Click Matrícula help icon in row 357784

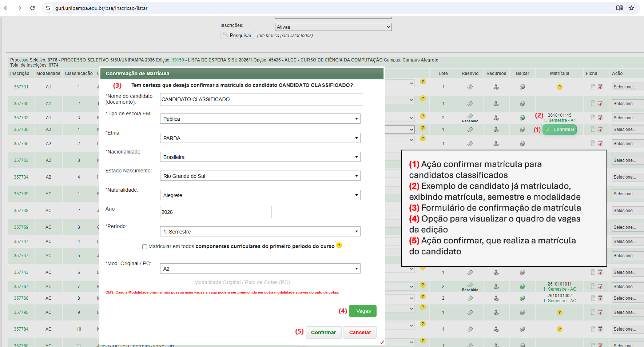[x=560, y=329]
